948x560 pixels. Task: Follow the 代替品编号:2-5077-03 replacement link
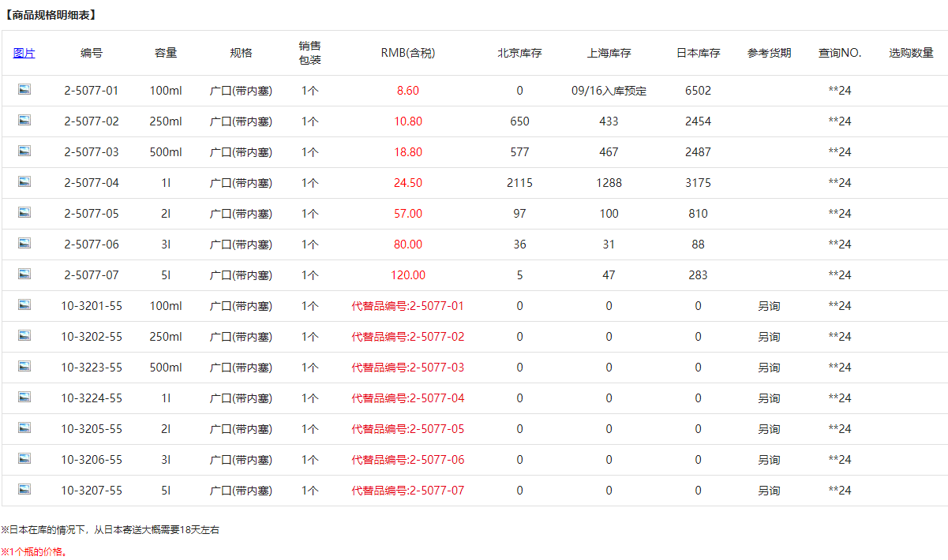[x=407, y=368]
